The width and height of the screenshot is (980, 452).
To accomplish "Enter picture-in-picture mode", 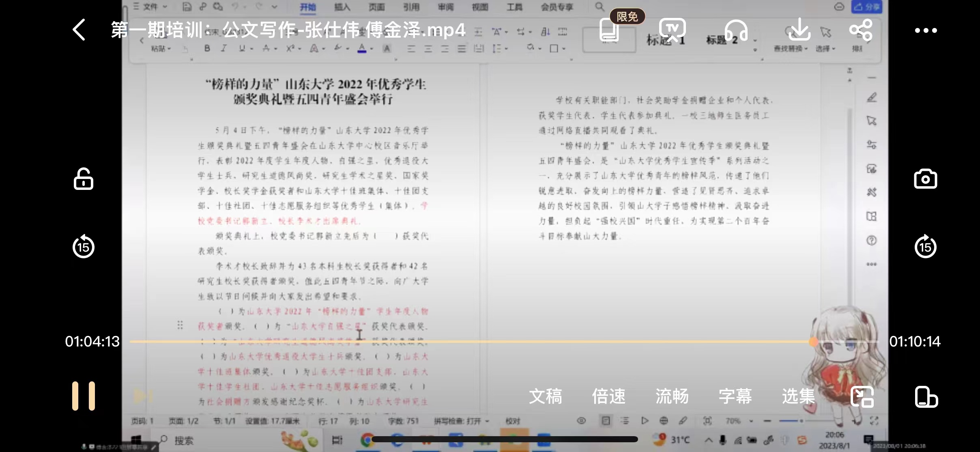I will pyautogui.click(x=862, y=396).
